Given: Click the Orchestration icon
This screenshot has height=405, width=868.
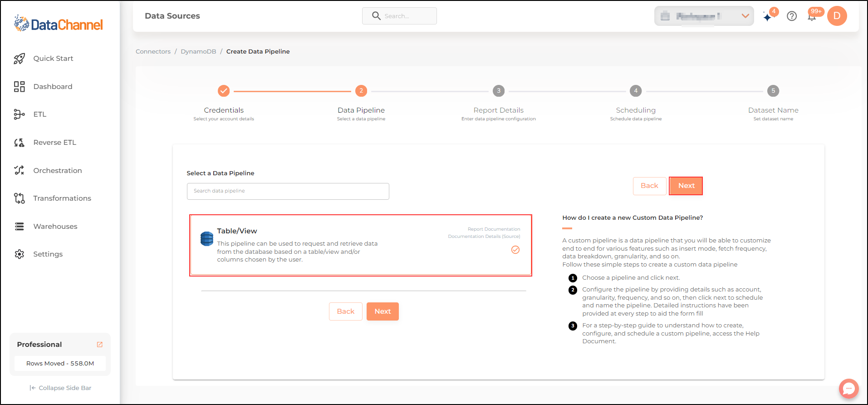Looking at the screenshot, I should tap(19, 170).
